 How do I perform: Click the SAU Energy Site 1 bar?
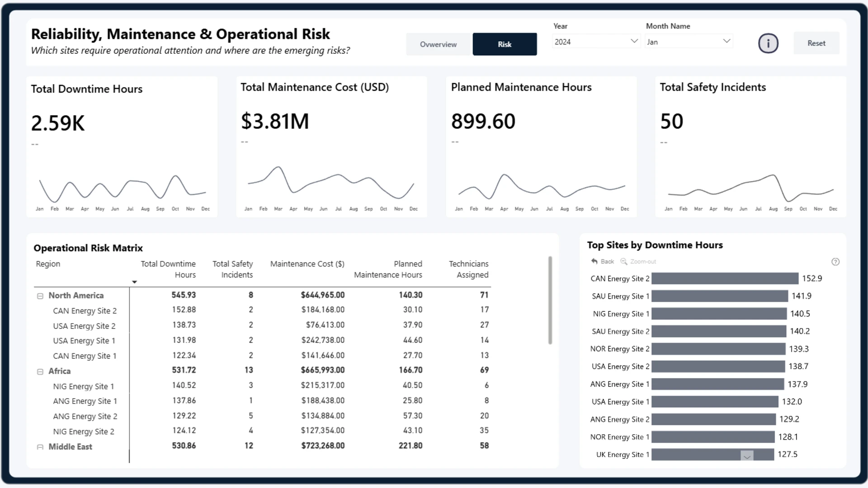[x=719, y=296]
